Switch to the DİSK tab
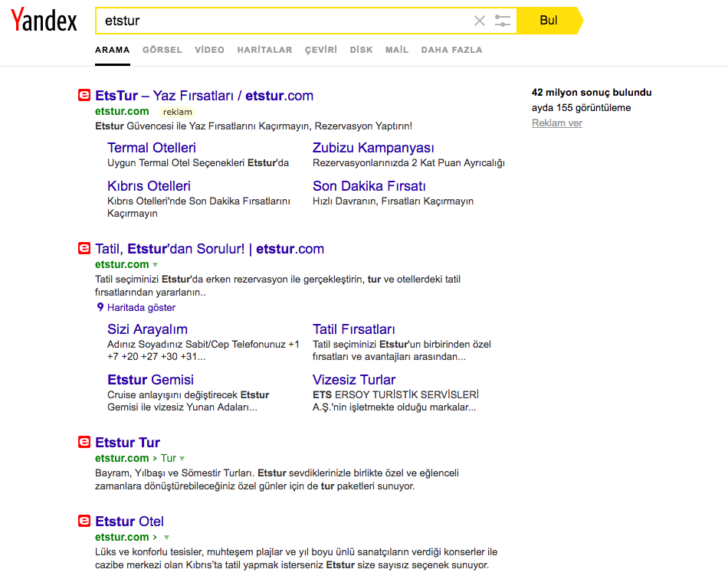Image resolution: width=728 pixels, height=579 pixels. (361, 50)
